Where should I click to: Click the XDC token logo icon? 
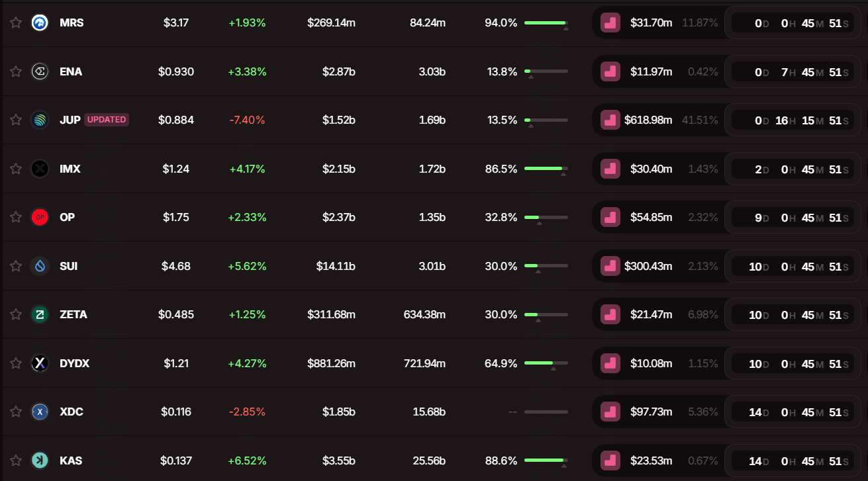click(40, 412)
